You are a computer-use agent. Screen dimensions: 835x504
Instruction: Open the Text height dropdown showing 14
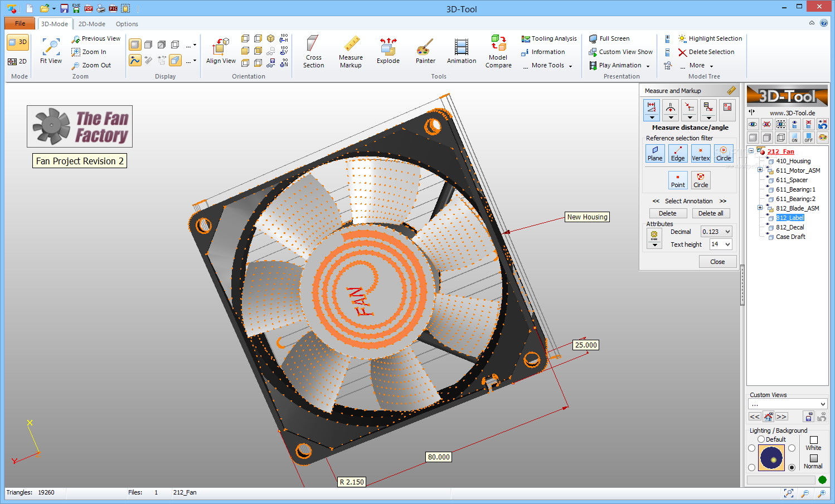720,244
